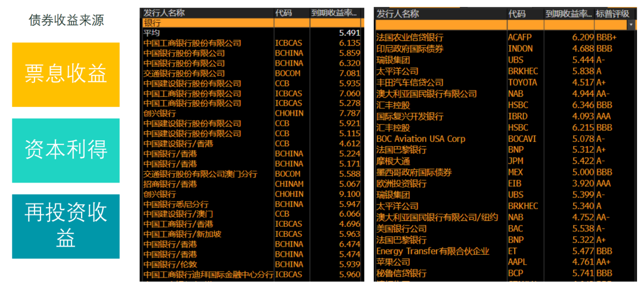The width and height of the screenshot is (644, 290).
Task: Click 到期收益率 header in the 银行 table
Action: (x=334, y=13)
